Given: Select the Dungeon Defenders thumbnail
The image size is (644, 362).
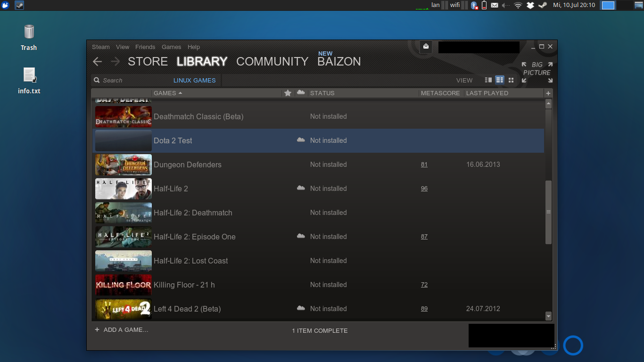Looking at the screenshot, I should point(124,165).
